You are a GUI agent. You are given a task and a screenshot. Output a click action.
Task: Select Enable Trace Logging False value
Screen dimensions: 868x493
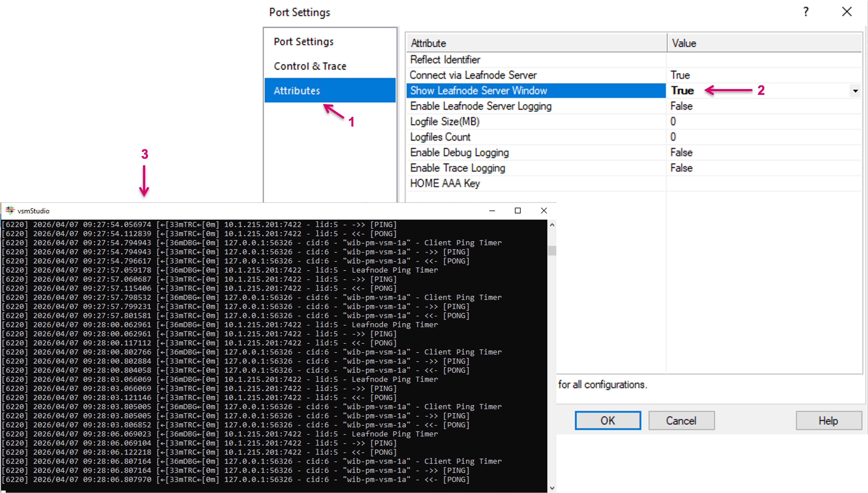(681, 168)
